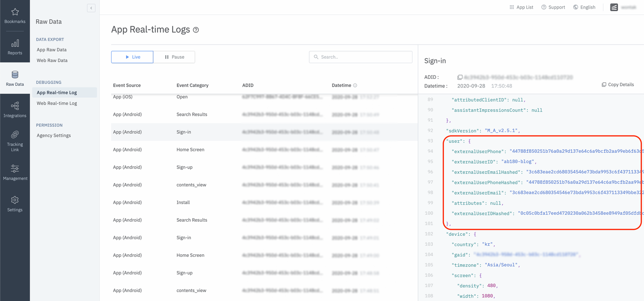The image size is (644, 301).
Task: Open App Raw Data page
Action: coord(52,50)
